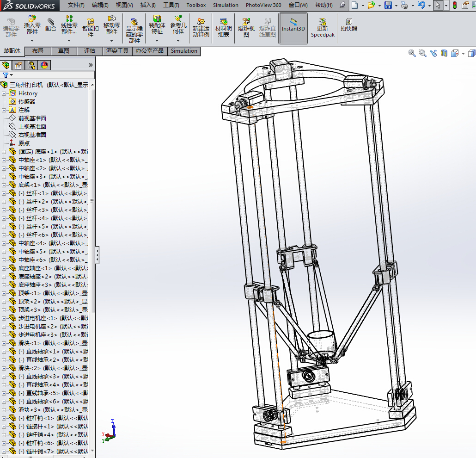The image size is (476, 458).
Task: Click the Take Snapshot icon
Action: click(349, 25)
